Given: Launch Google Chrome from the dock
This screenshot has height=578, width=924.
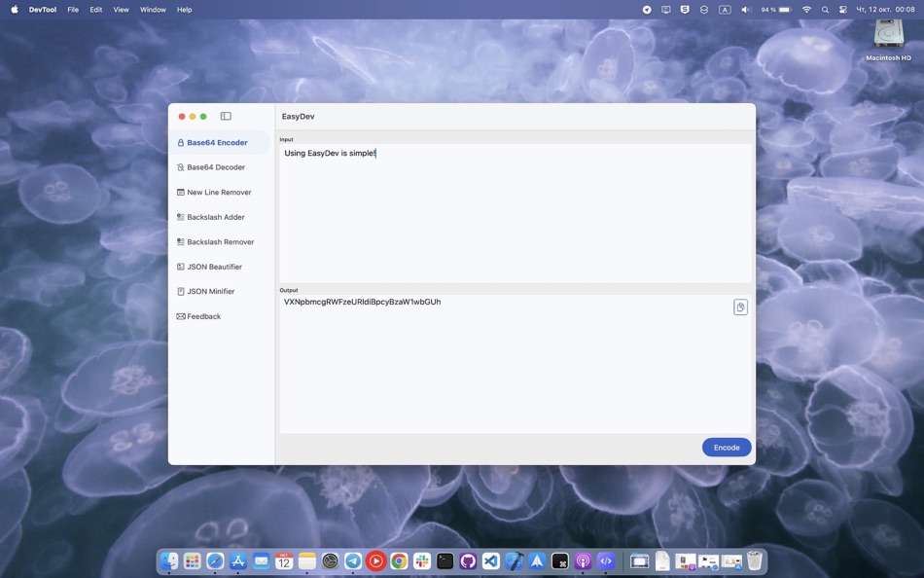Looking at the screenshot, I should (x=399, y=560).
